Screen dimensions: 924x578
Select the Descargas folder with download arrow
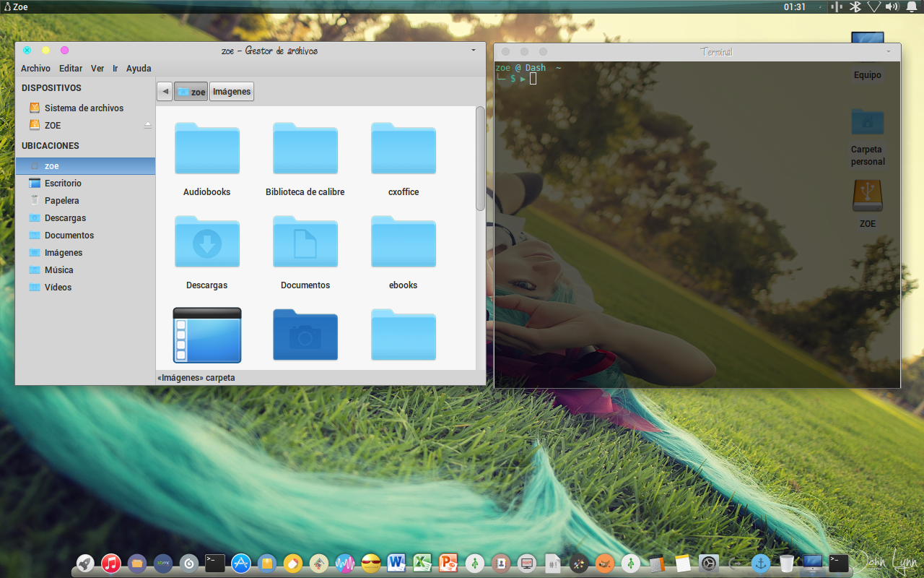click(207, 252)
